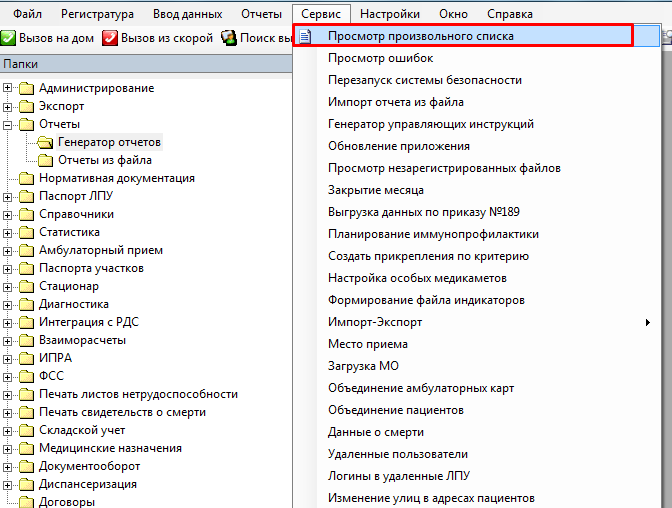The image size is (672, 508).
Task: Close the open Сервис menu
Action: (321, 14)
